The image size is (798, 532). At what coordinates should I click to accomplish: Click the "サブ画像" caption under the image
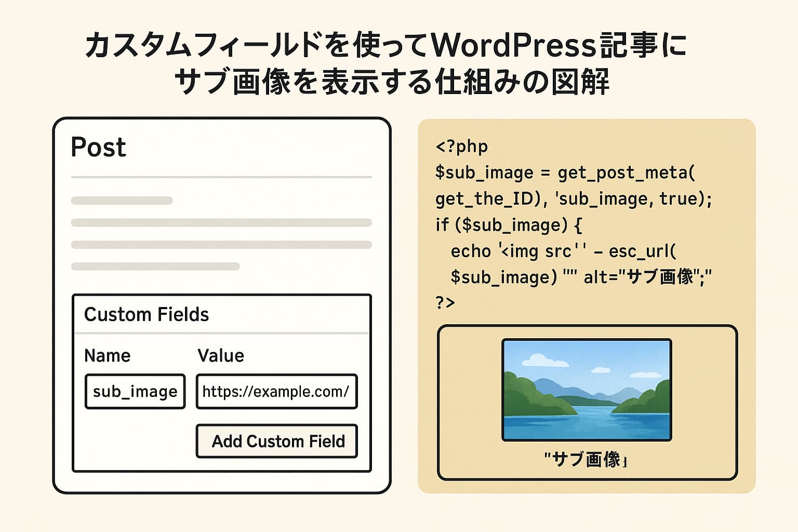(586, 459)
